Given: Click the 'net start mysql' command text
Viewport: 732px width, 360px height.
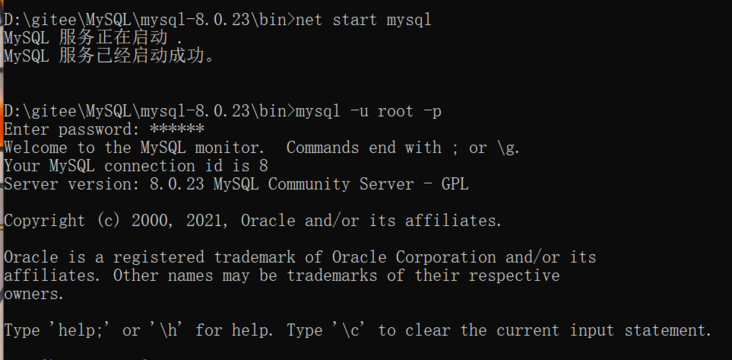Looking at the screenshot, I should click(x=364, y=20).
